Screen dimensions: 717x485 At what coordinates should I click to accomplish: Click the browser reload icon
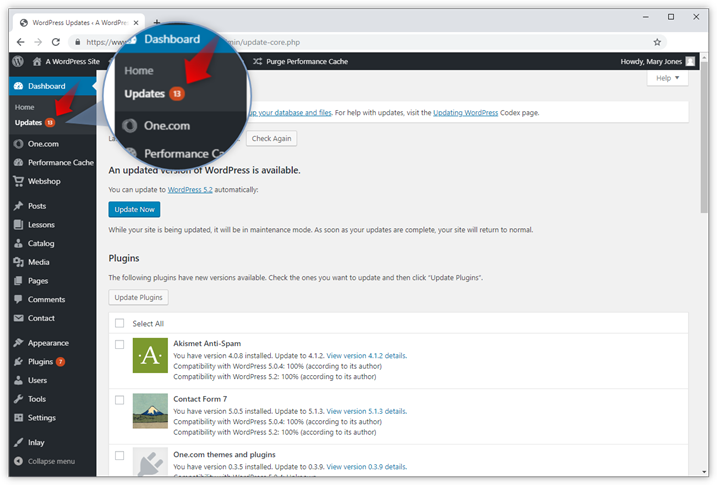[56, 42]
